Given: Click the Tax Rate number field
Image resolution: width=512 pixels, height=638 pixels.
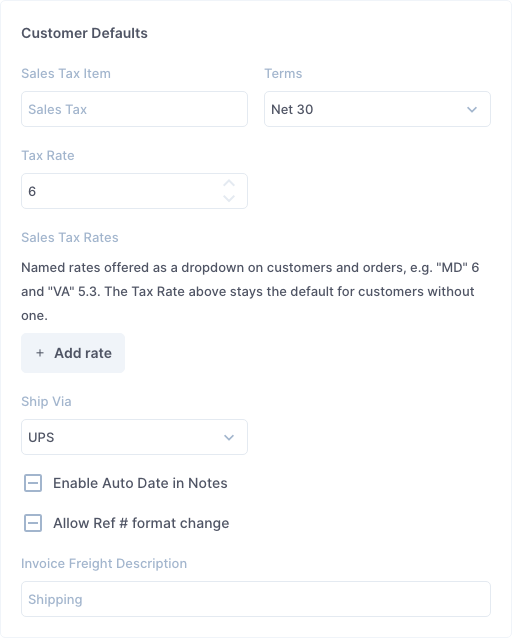Looking at the screenshot, I should click(x=134, y=191).
